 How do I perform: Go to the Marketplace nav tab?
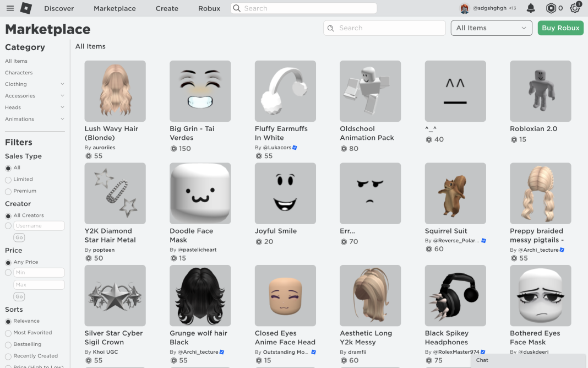click(115, 8)
